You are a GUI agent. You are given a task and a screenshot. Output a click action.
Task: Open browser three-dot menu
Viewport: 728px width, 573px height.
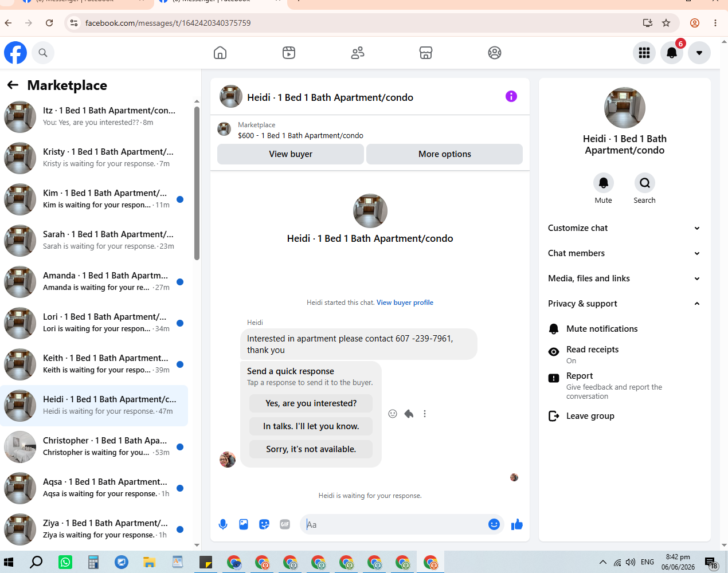715,23
